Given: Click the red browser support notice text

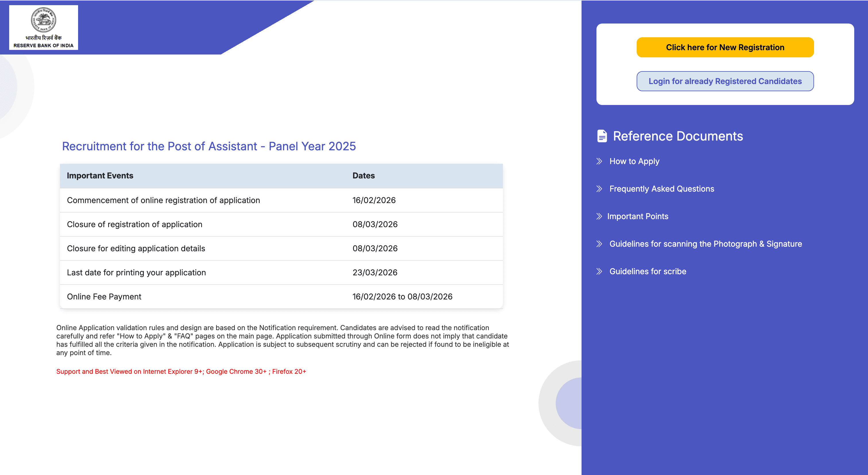Looking at the screenshot, I should coord(181,371).
